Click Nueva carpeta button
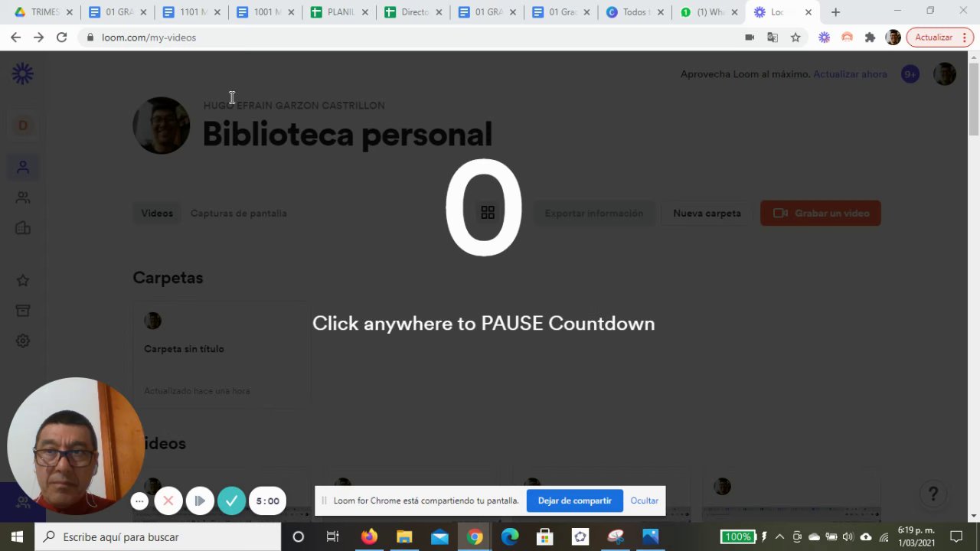The image size is (980, 551). [x=707, y=214]
